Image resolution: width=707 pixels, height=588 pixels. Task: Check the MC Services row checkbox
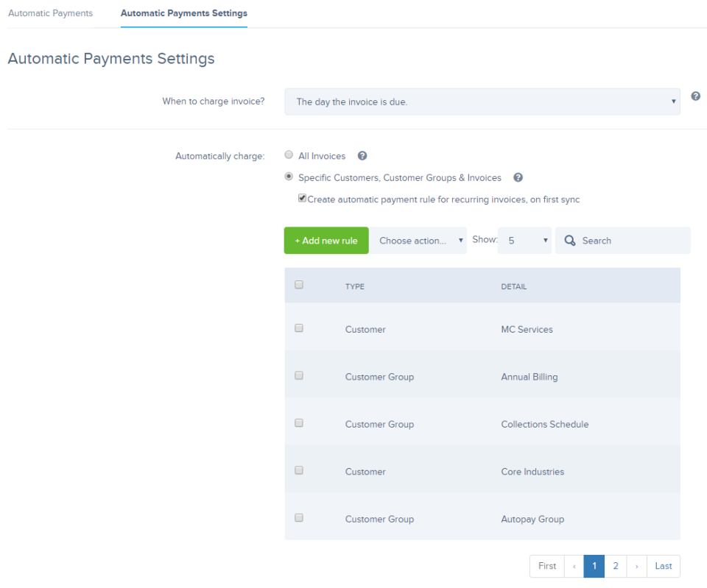click(299, 328)
